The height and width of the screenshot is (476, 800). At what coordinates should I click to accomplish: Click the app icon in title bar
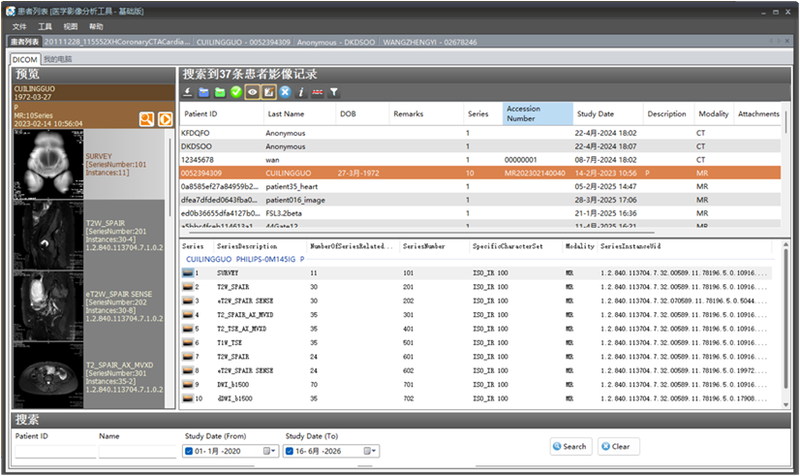click(11, 11)
